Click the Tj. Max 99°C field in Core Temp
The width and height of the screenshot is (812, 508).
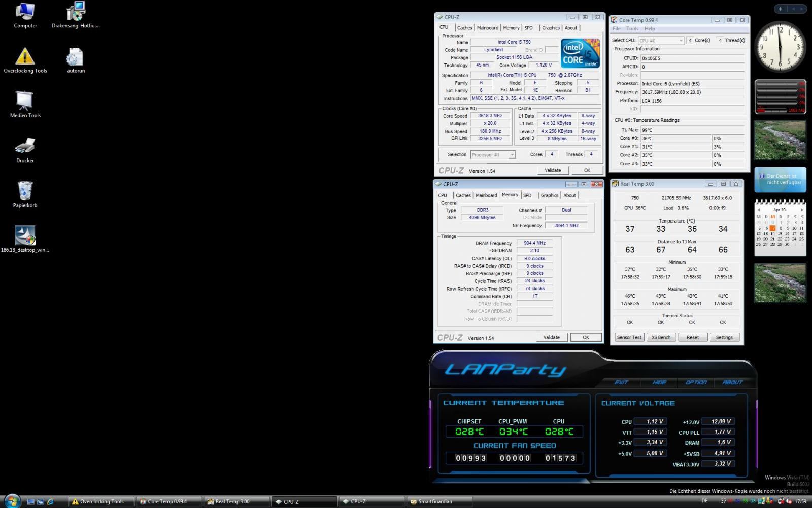pyautogui.click(x=692, y=130)
